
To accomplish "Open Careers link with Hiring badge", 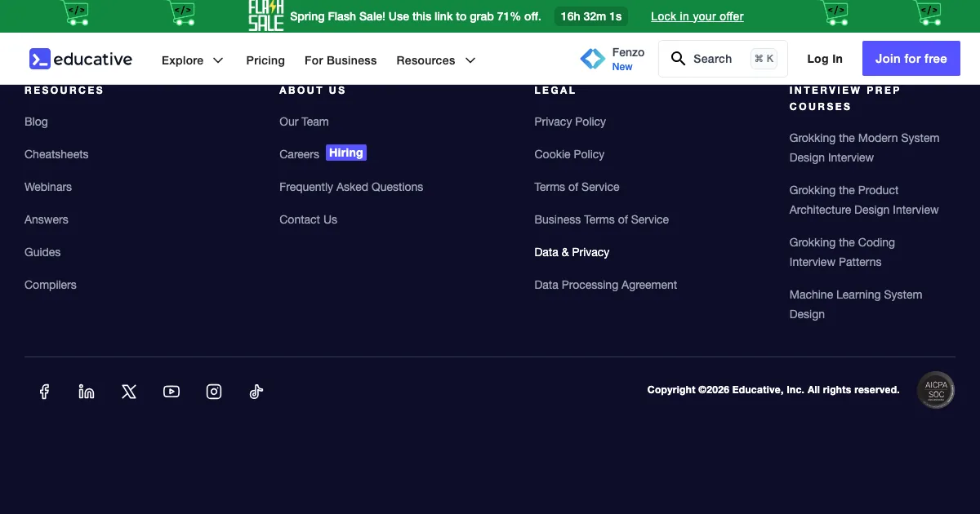I will tap(300, 154).
